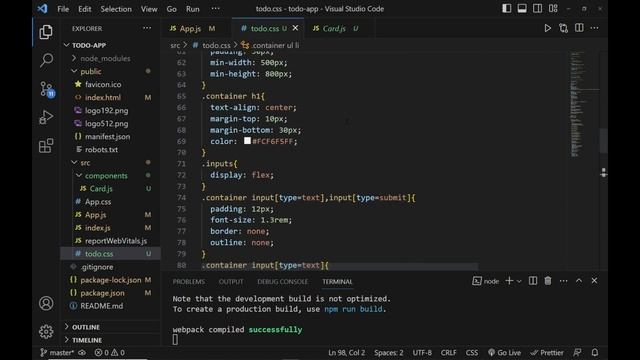The width and height of the screenshot is (640, 360).
Task: Toggle Go Live server in status bar
Action: (504, 353)
